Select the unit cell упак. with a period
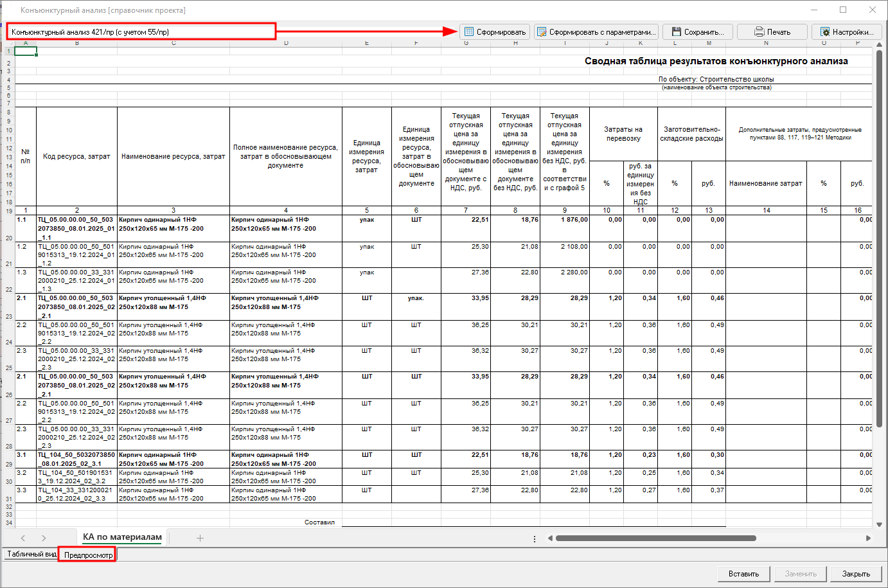The width and height of the screenshot is (888, 588). pos(416,307)
